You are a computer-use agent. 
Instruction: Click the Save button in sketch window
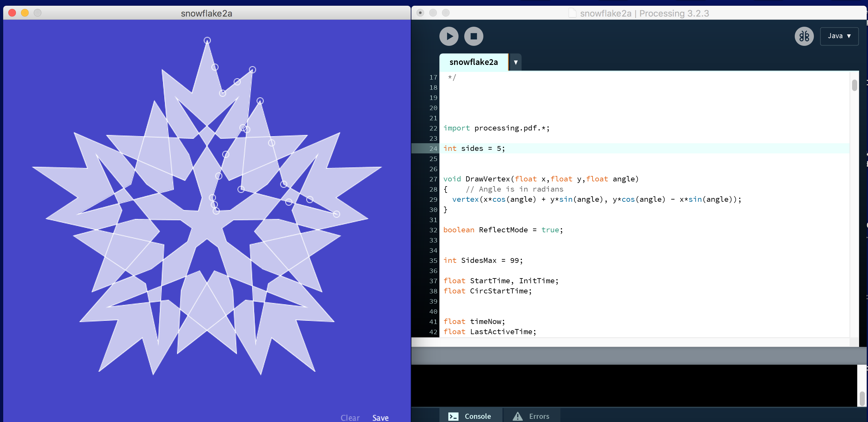pos(380,418)
